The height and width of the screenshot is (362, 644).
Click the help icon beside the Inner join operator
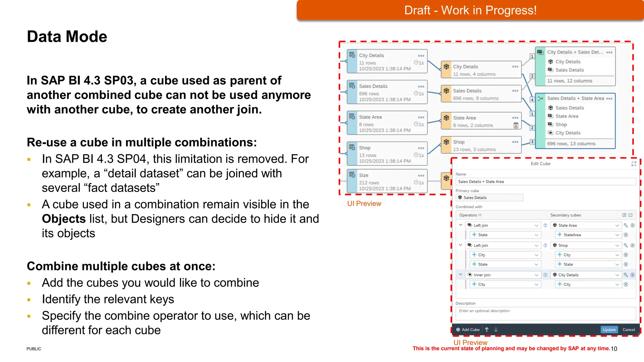point(546,275)
